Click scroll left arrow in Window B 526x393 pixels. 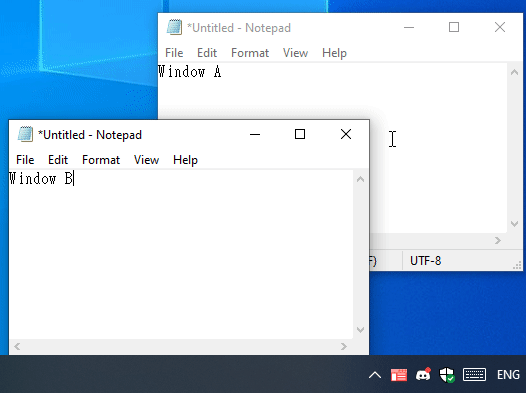pos(17,346)
